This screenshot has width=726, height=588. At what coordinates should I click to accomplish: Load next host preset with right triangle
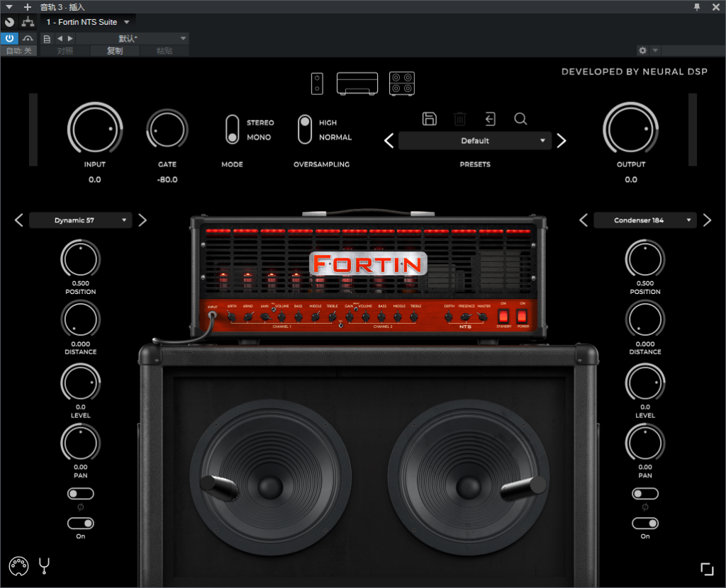70,38
